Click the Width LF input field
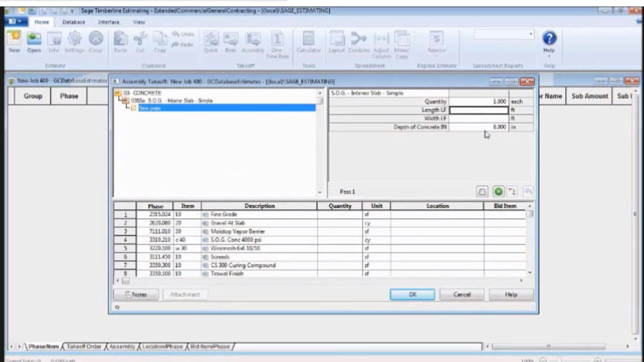The height and width of the screenshot is (362, 644). click(x=479, y=119)
